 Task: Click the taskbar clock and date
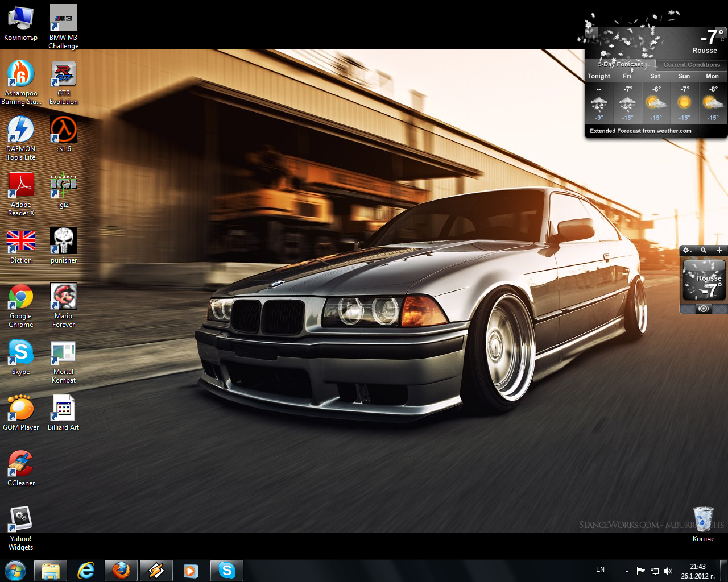pos(698,571)
